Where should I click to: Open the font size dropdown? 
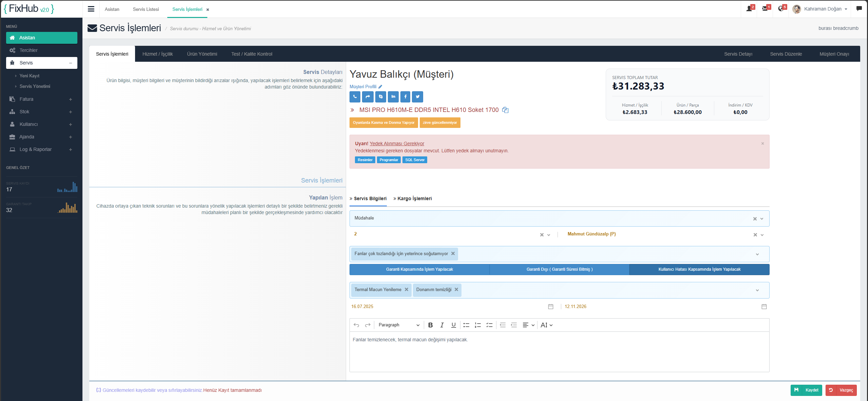coord(547,325)
